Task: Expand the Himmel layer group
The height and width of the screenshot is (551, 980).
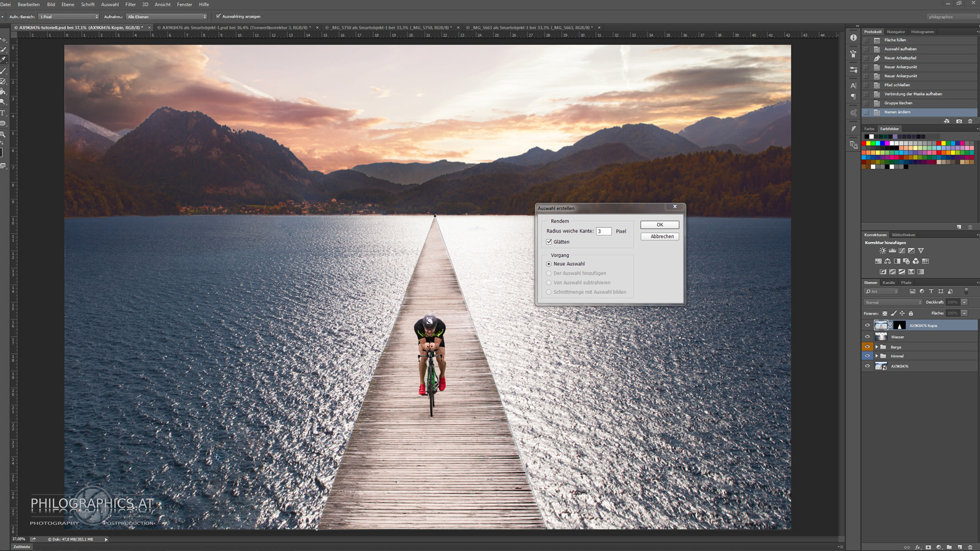Action: pyautogui.click(x=876, y=356)
